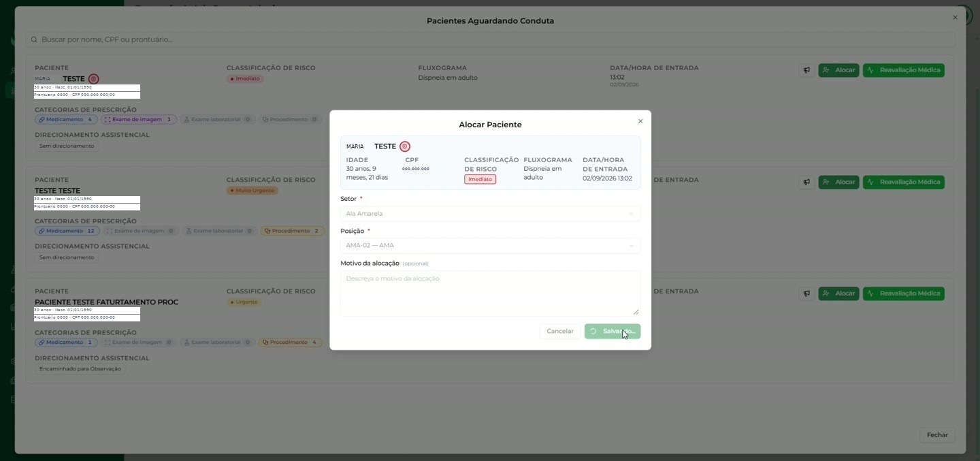The height and width of the screenshot is (461, 980).
Task: Click Sem direcionamento tag for MARIA TESTE
Action: 67,146
